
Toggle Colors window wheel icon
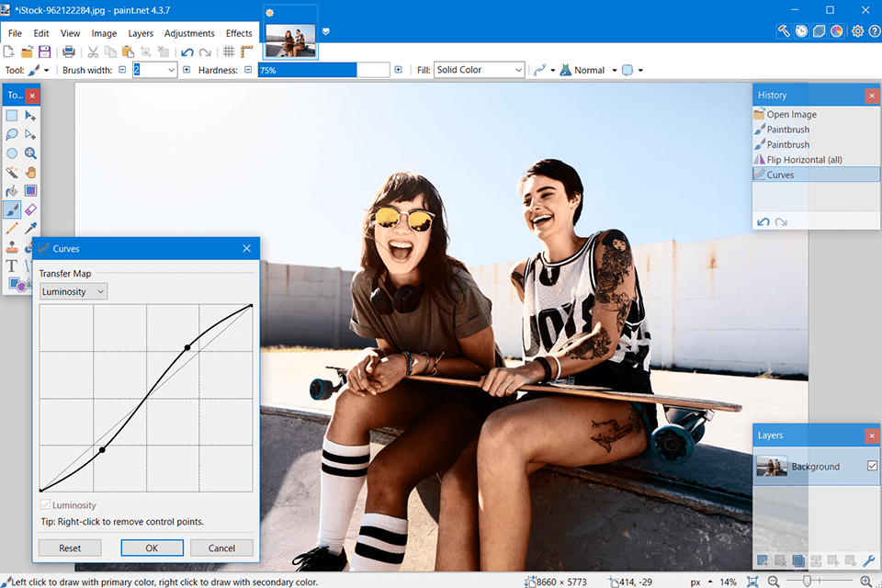(836, 31)
